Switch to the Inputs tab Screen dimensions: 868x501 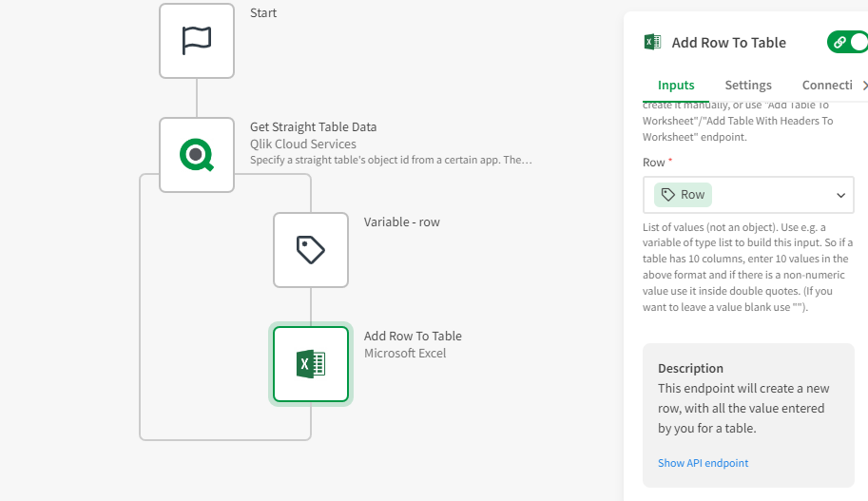click(x=676, y=86)
